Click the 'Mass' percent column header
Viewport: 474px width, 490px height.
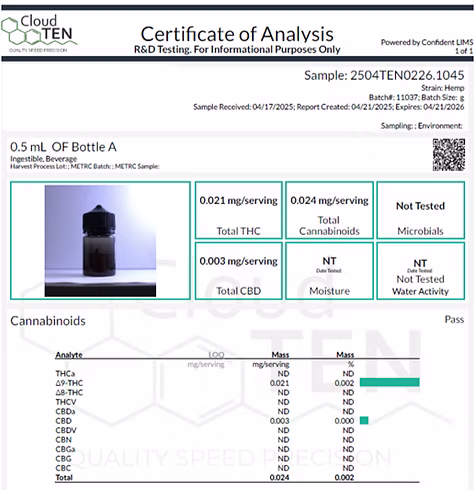click(345, 355)
